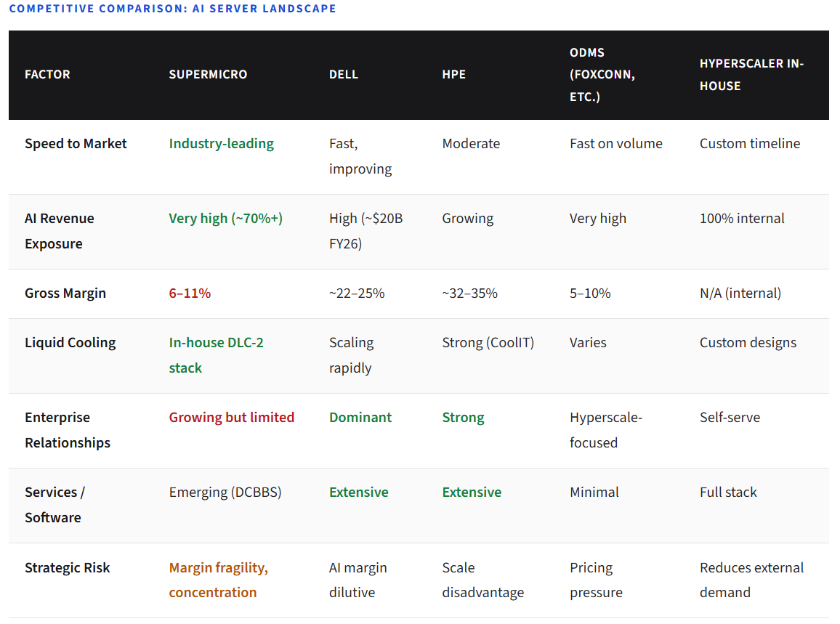Click the '~22–25%' margin cell

(x=357, y=293)
